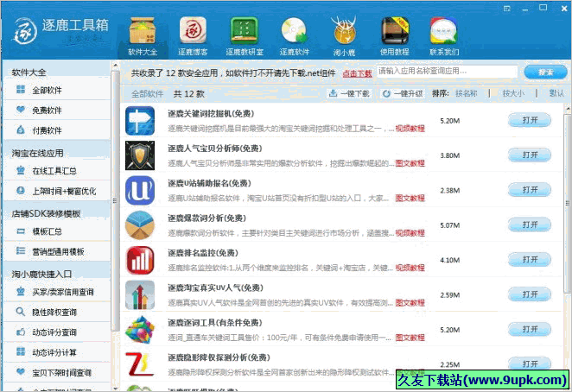Open 视频教程 link for 逐鹿关键词挖掘机
Viewport: 572px width, 392px height.
(410, 129)
